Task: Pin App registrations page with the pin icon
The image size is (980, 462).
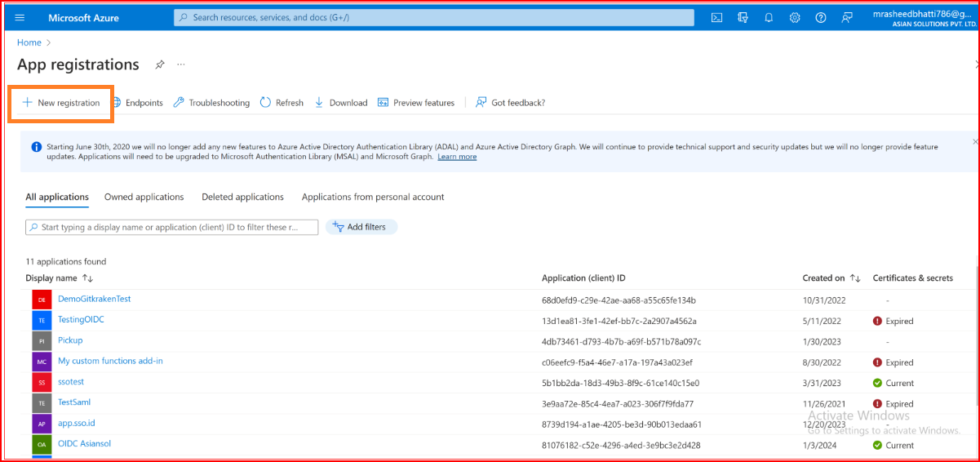Action: click(x=160, y=64)
